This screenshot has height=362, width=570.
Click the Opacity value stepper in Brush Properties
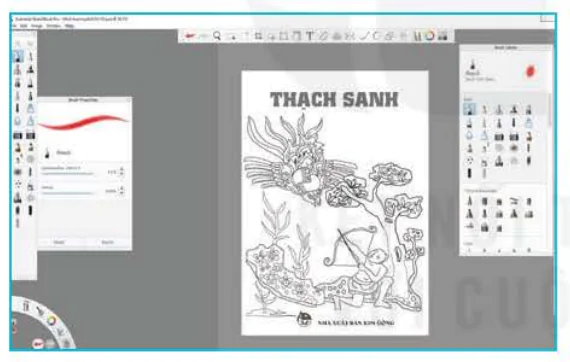click(121, 190)
